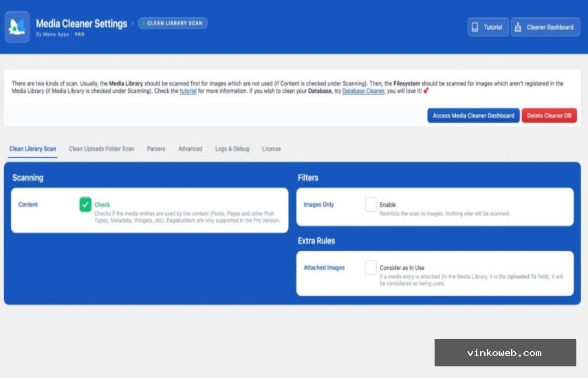
Task: Click the green Check label text
Action: pyautogui.click(x=102, y=205)
